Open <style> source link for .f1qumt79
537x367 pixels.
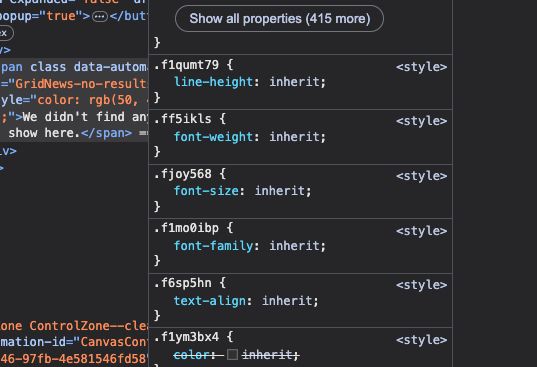(421, 67)
